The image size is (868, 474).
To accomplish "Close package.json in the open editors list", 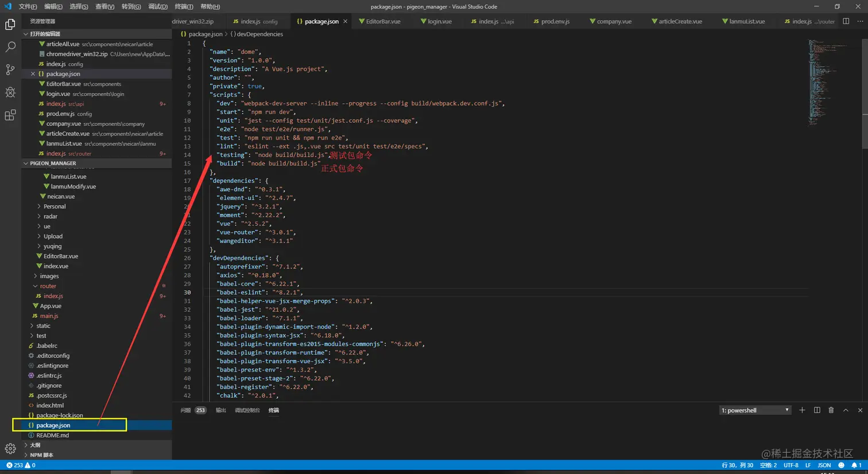I will pos(33,74).
